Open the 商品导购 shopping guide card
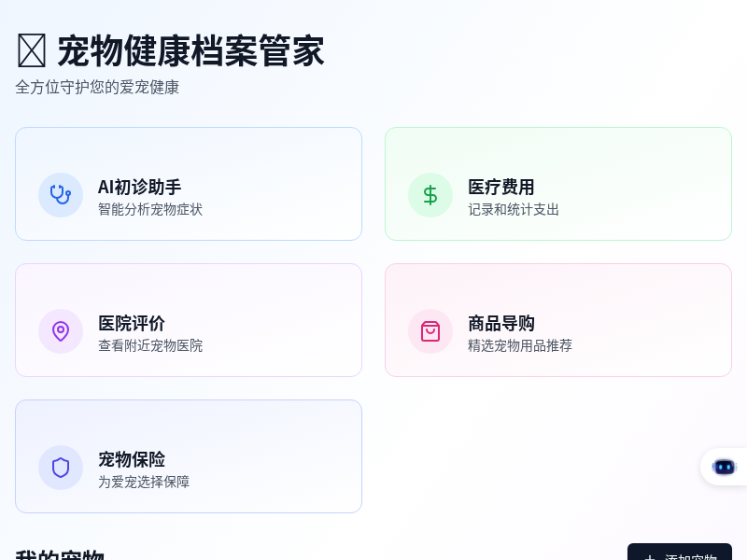This screenshot has height=560, width=747. pos(558,319)
